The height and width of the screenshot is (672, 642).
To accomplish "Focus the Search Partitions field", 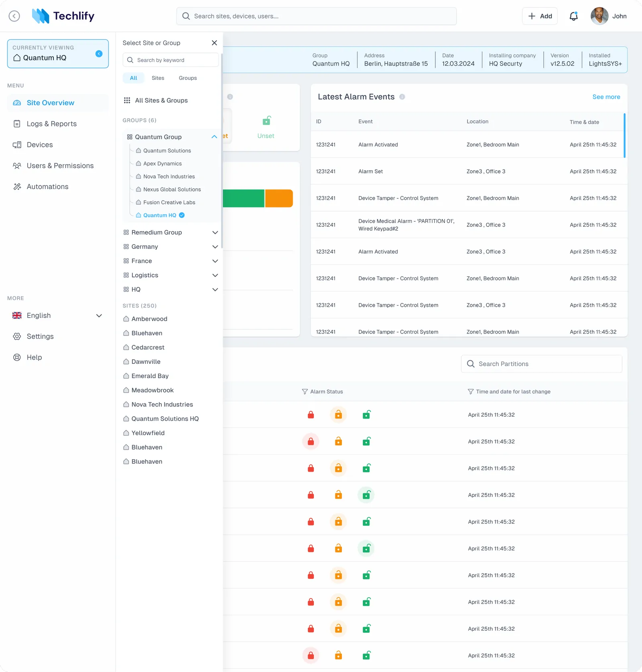I will (x=542, y=364).
